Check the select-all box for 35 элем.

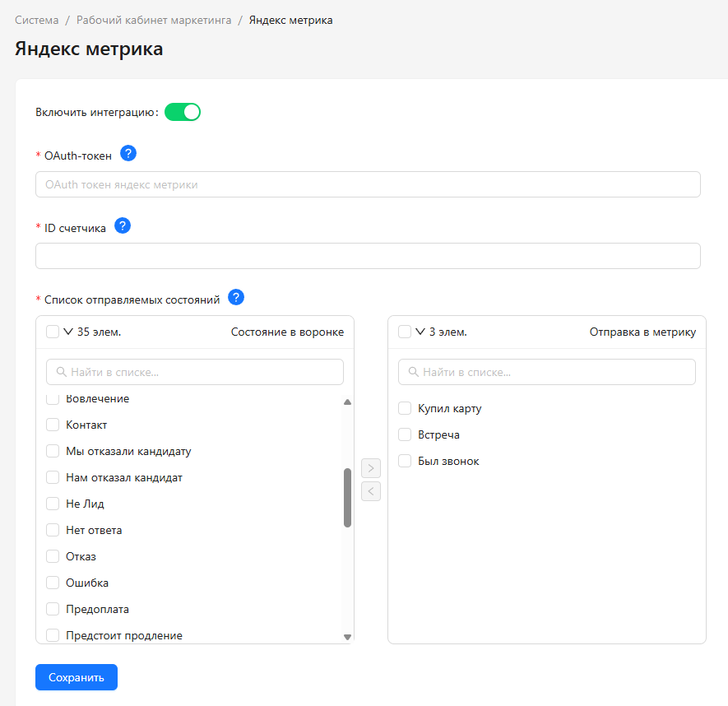(53, 332)
